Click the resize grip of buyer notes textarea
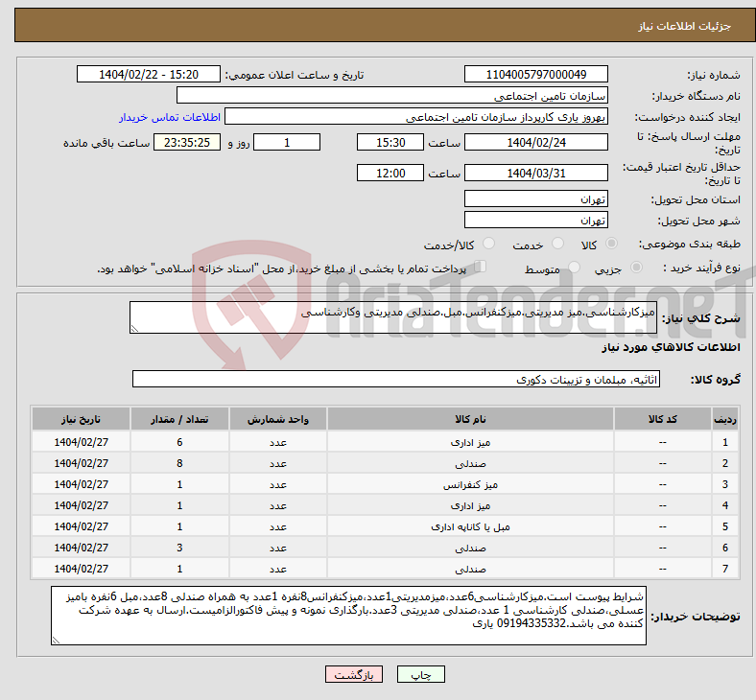This screenshot has width=756, height=700. (x=57, y=640)
